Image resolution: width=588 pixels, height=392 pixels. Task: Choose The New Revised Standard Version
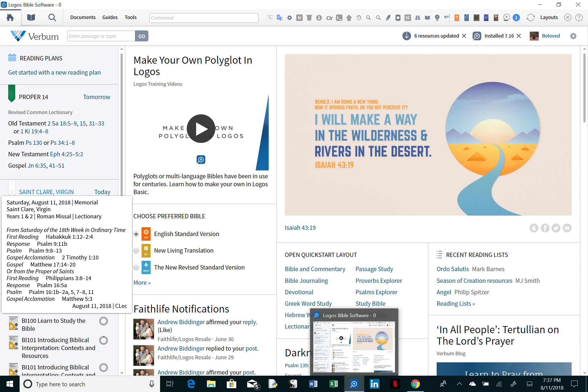136,268
